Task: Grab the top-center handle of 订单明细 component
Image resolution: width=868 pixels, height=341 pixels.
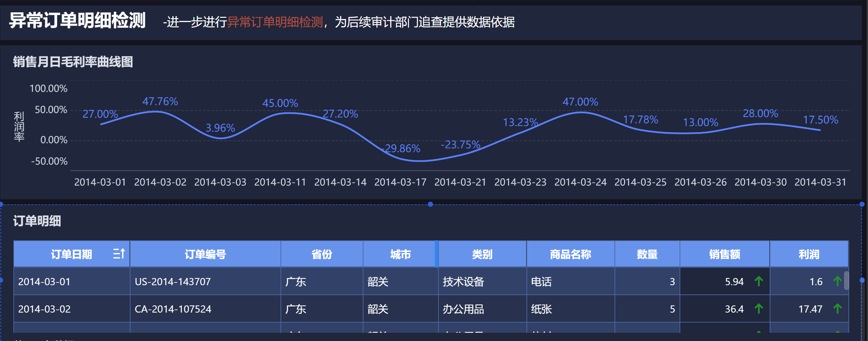Action: click(430, 204)
